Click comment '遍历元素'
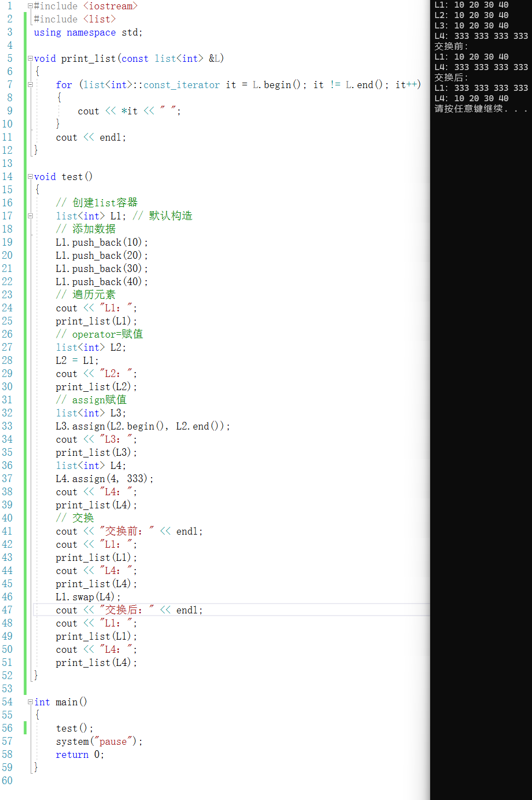The width and height of the screenshot is (532, 800). click(x=86, y=295)
